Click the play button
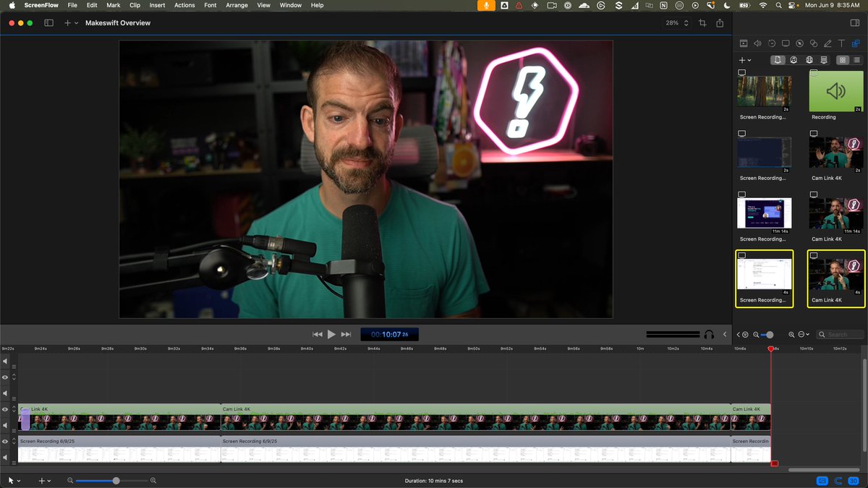Viewport: 868px width, 488px height. [331, 334]
